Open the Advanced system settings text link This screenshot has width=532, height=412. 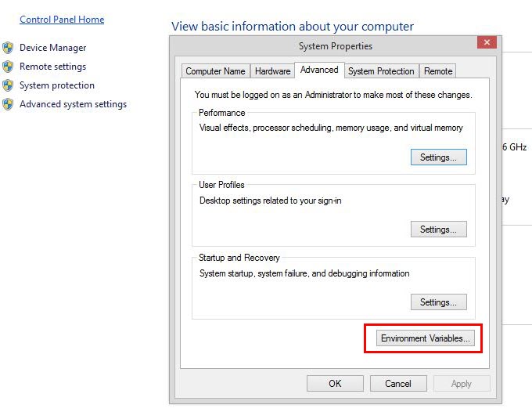[73, 104]
